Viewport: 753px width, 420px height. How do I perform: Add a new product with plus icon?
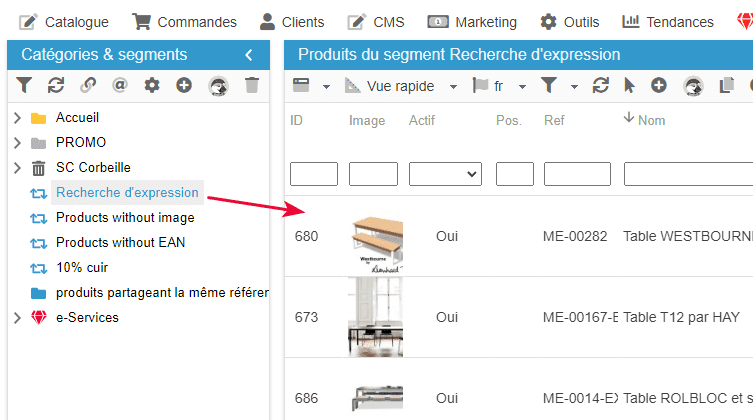coord(659,86)
